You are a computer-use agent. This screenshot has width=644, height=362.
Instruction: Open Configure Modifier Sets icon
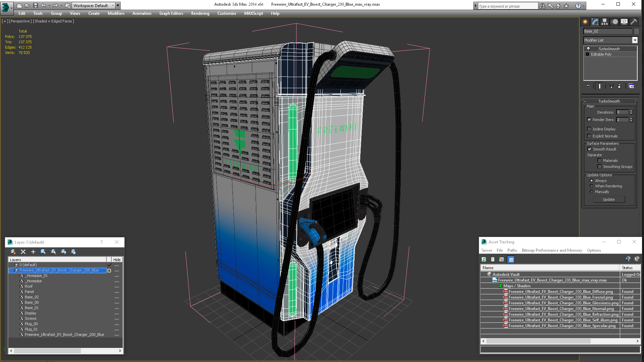(x=631, y=86)
